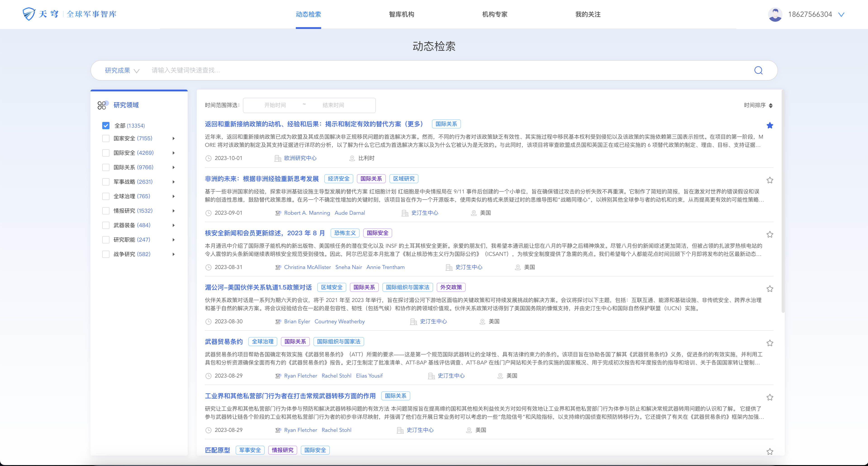Image resolution: width=868 pixels, height=466 pixels.
Task: Star the 非洲的未来 article
Action: click(770, 180)
